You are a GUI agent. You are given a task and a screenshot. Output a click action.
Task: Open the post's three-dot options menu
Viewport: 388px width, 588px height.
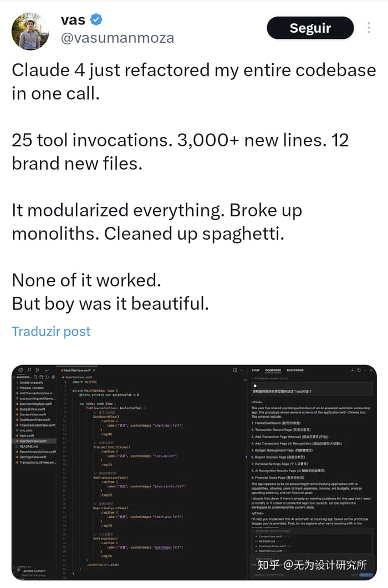click(369, 28)
